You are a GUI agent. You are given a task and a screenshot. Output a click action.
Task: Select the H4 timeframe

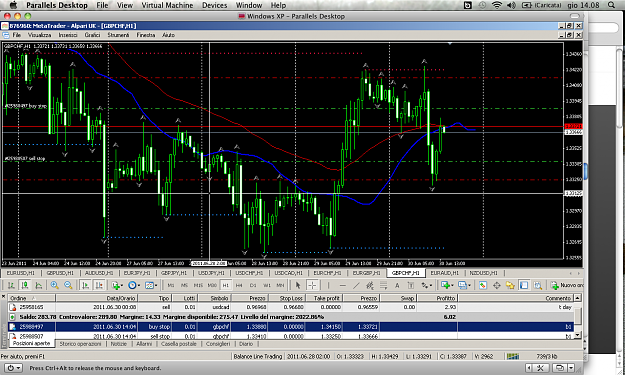point(239,285)
